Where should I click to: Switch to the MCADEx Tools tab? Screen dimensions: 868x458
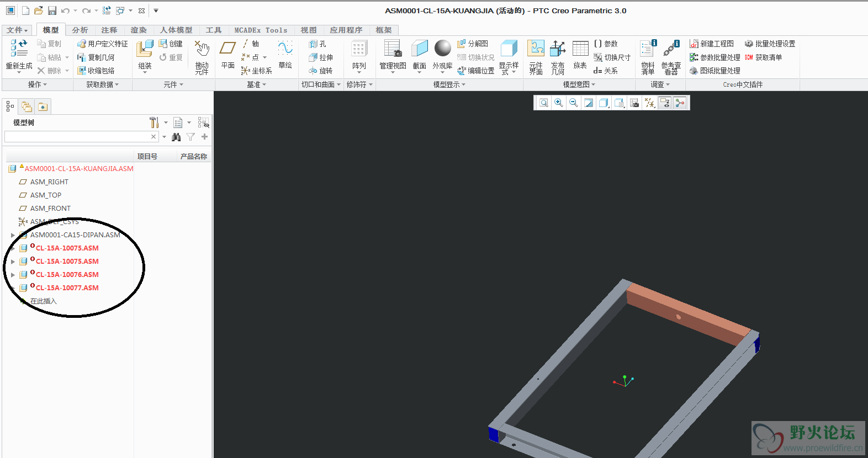261,30
